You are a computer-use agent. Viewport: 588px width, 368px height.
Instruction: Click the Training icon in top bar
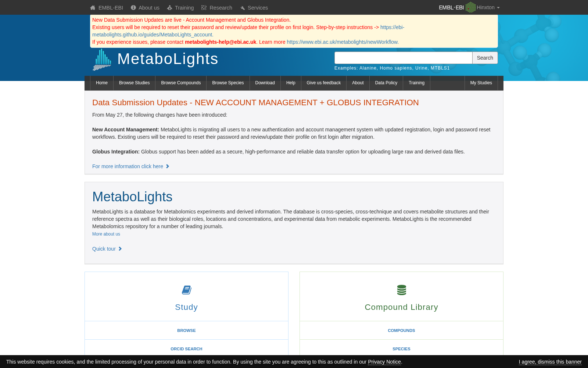170,8
